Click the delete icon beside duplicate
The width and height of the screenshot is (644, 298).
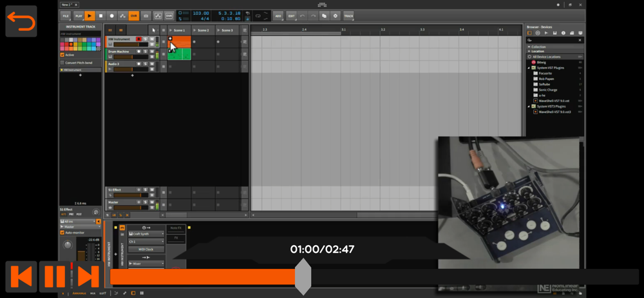tap(335, 16)
